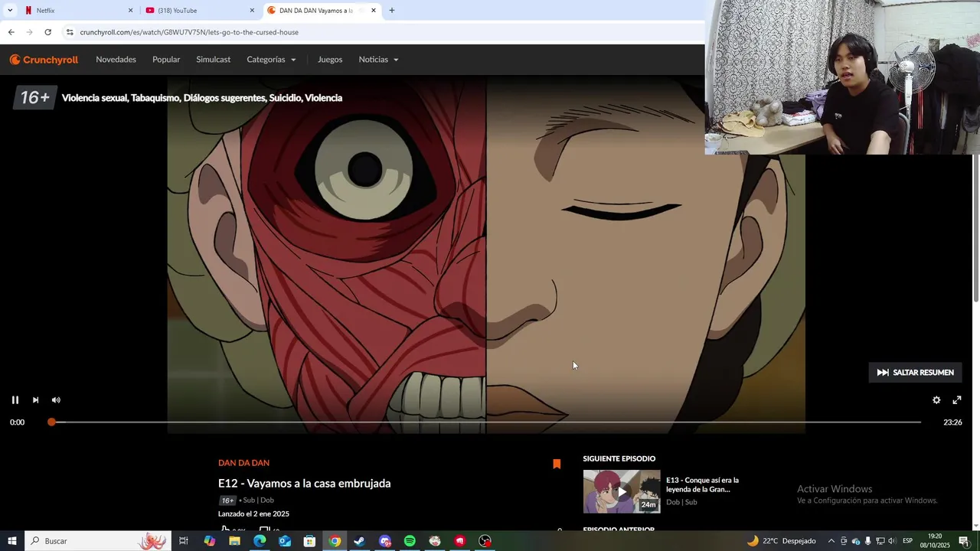Open a new browser tab

pos(392,11)
